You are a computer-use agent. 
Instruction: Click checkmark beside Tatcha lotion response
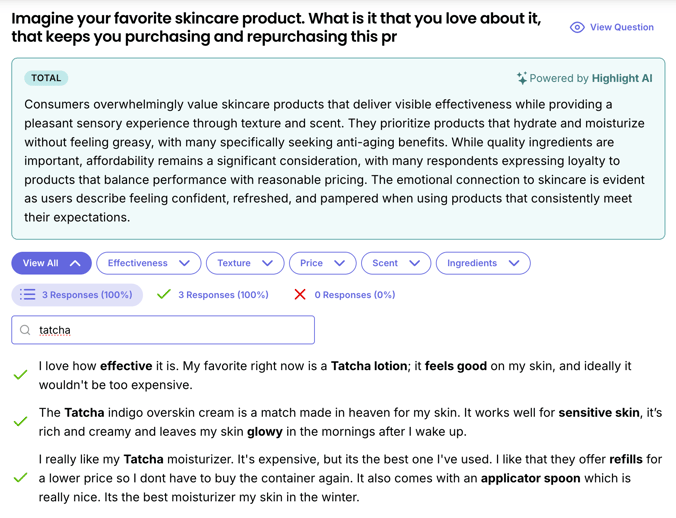[20, 375]
